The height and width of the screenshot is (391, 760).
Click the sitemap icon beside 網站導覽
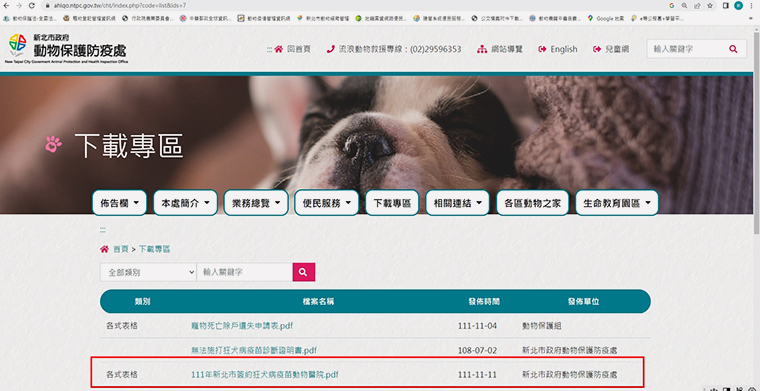[x=482, y=49]
